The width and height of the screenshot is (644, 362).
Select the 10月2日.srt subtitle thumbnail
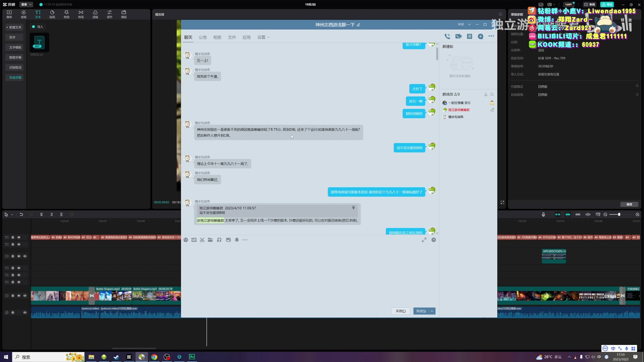pos(39,42)
